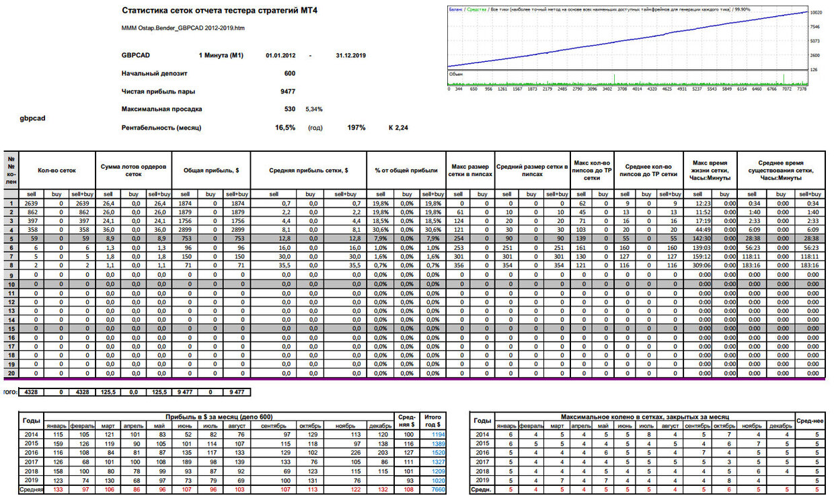Image resolution: width=834 pixels, height=504 pixels.
Task: Click column header 'Средний размер сетки в пипсах'
Action: coord(532,171)
